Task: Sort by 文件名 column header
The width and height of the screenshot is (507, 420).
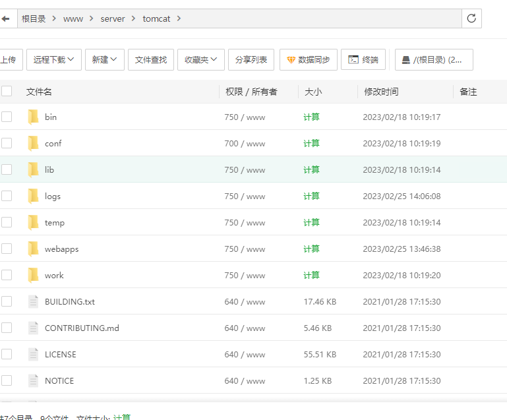Action: tap(39, 92)
